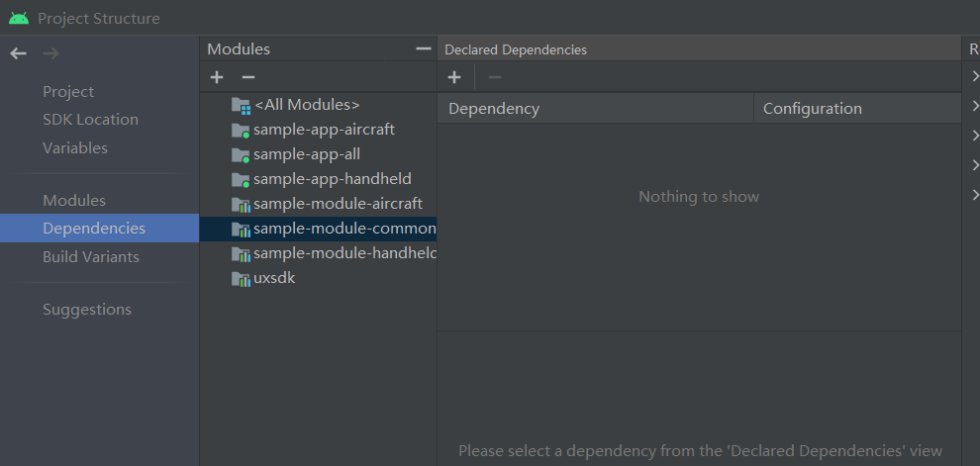Viewport: 980px width, 466px height.
Task: Add a declared dependency with plus
Action: [454, 77]
